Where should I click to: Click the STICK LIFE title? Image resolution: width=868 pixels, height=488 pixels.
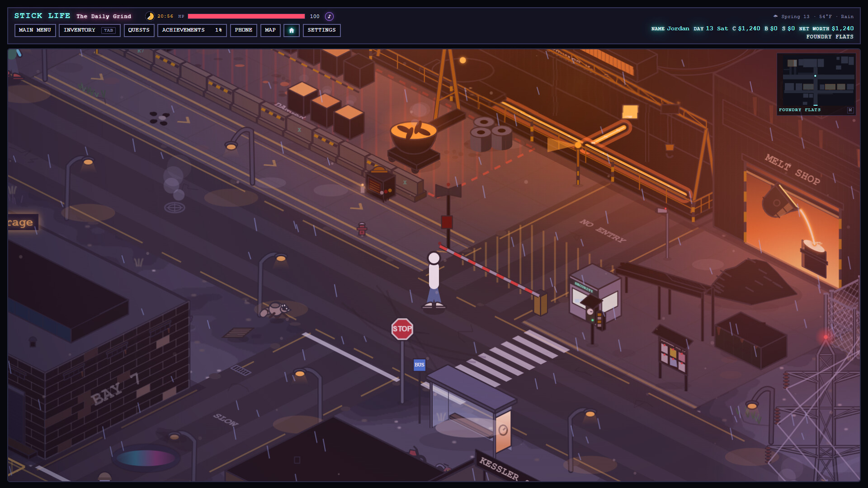point(42,16)
